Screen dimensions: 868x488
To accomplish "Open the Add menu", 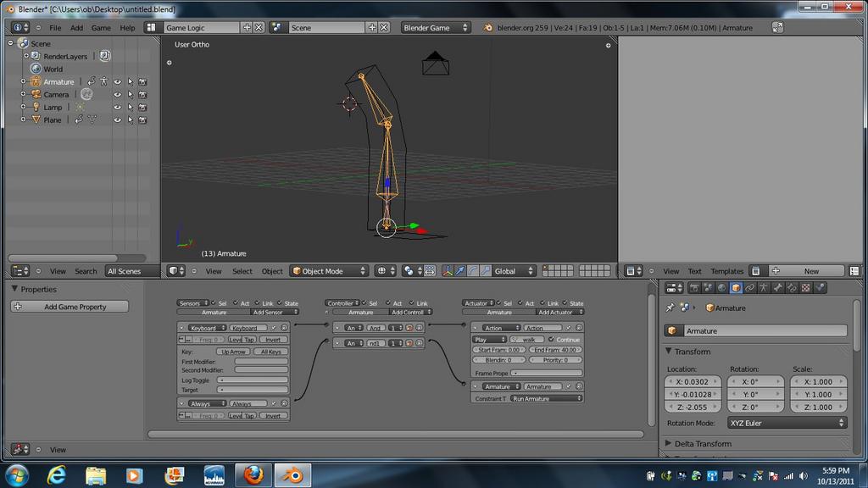I will point(76,28).
